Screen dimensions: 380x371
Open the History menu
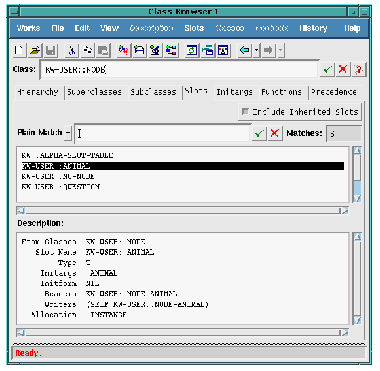(x=313, y=28)
